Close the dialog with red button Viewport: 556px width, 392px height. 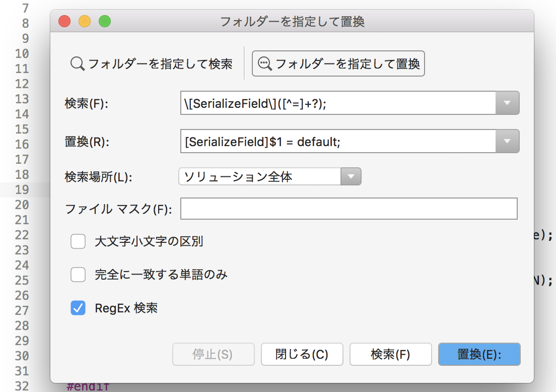(x=64, y=22)
